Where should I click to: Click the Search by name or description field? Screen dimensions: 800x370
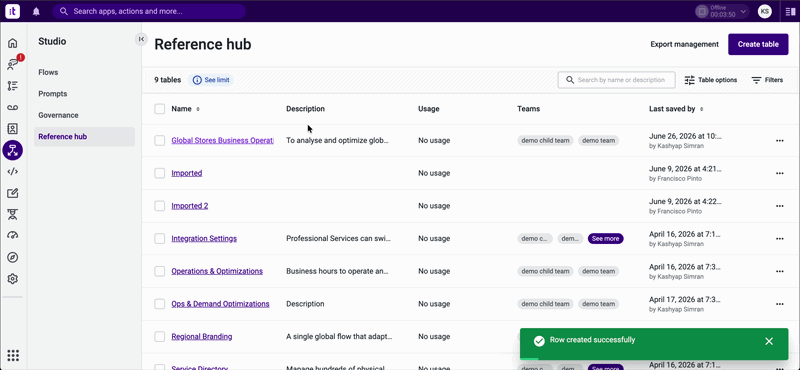coord(616,80)
